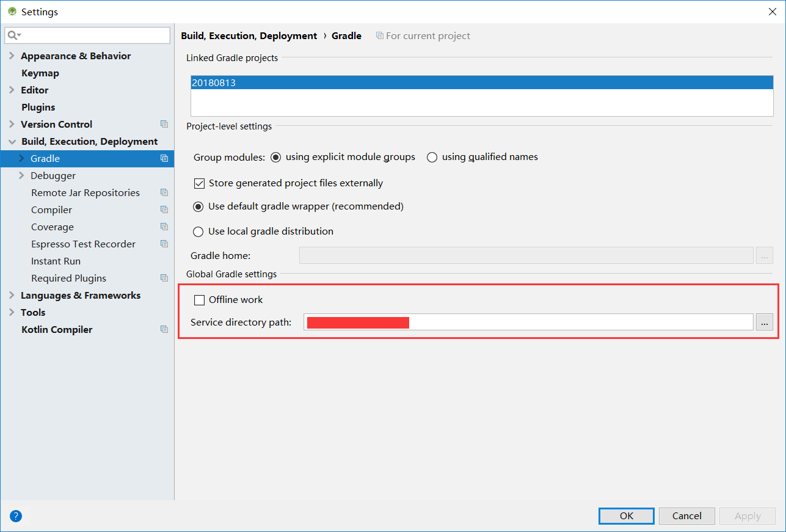The width and height of the screenshot is (786, 532).
Task: Collapse the Build, Execution, Deployment section
Action: (x=12, y=141)
